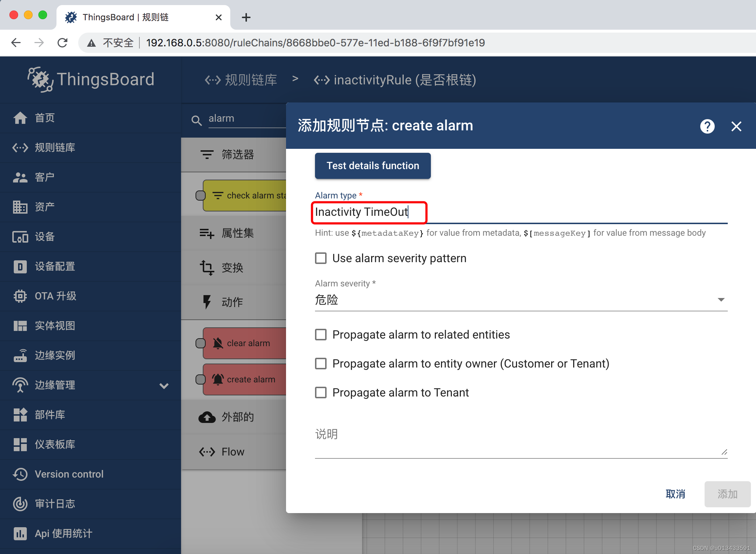Expand the 变换 transformation section

(x=234, y=268)
